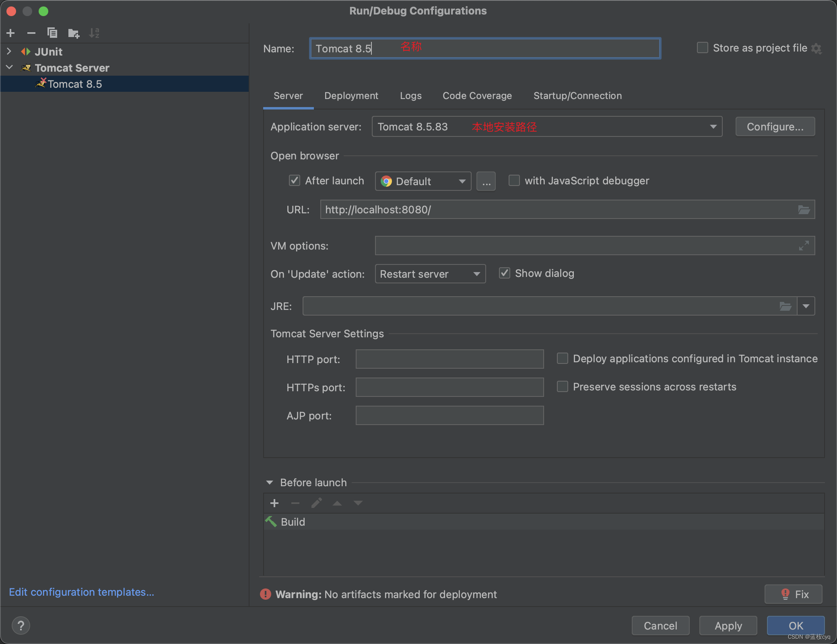Select Tomcat 8.5 in the configuration tree
The height and width of the screenshot is (644, 837).
[125, 84]
